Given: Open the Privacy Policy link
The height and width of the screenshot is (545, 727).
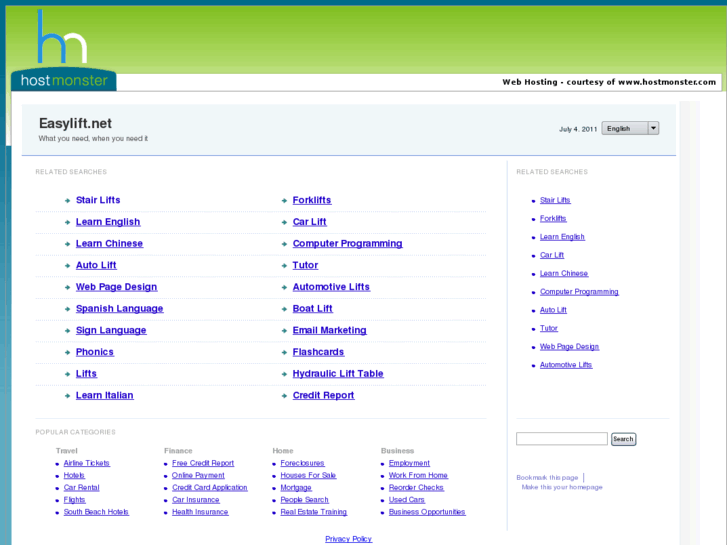Looking at the screenshot, I should coord(349,539).
